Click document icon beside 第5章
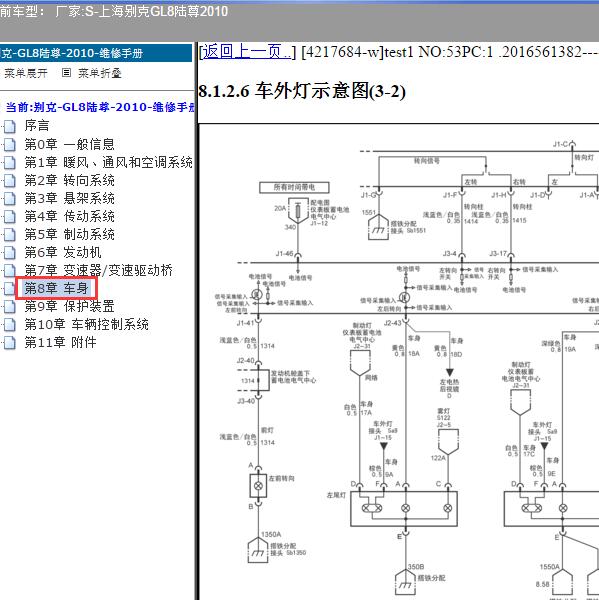The width and height of the screenshot is (599, 600). (10, 234)
